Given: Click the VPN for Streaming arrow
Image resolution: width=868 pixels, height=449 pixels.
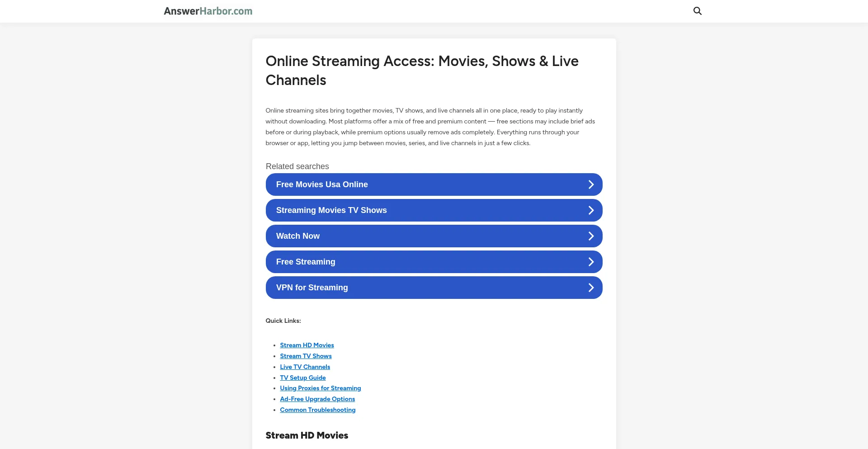Looking at the screenshot, I should click(590, 288).
